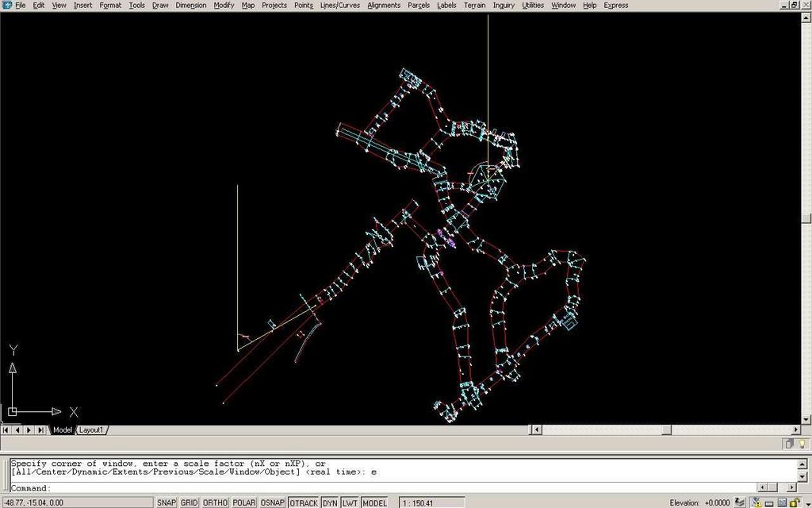This screenshot has width=812, height=508.
Task: Open the View menu
Action: click(x=59, y=6)
